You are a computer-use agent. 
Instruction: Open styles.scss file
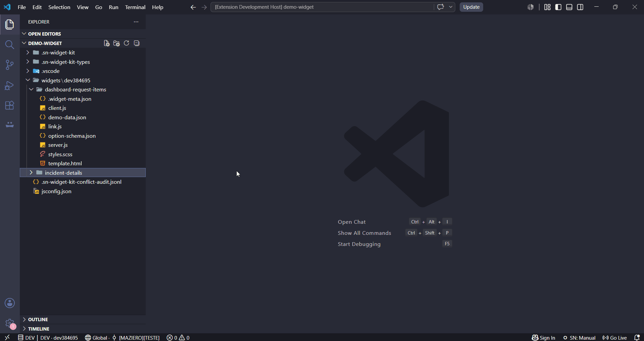point(83,154)
